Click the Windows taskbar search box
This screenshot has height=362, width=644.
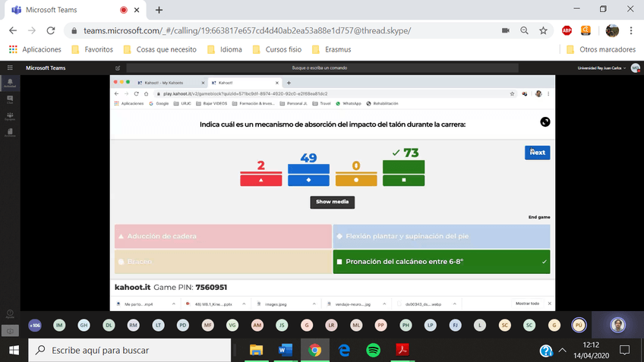point(130,350)
